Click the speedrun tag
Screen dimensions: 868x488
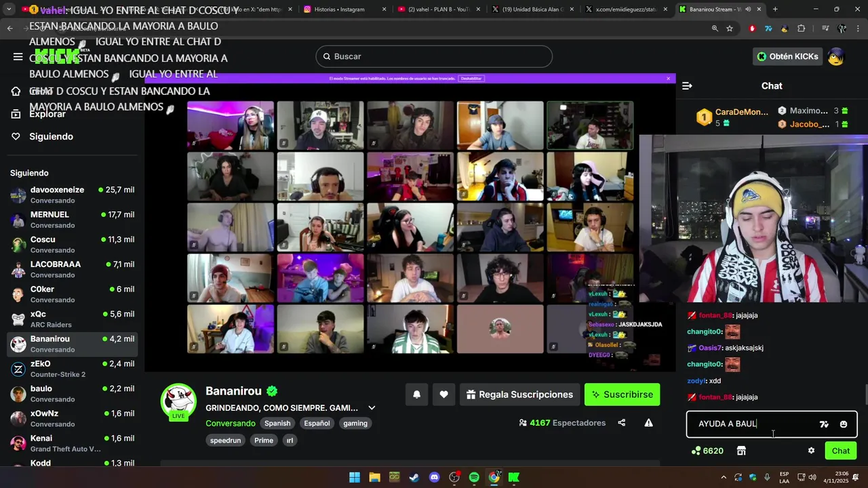[x=225, y=440]
